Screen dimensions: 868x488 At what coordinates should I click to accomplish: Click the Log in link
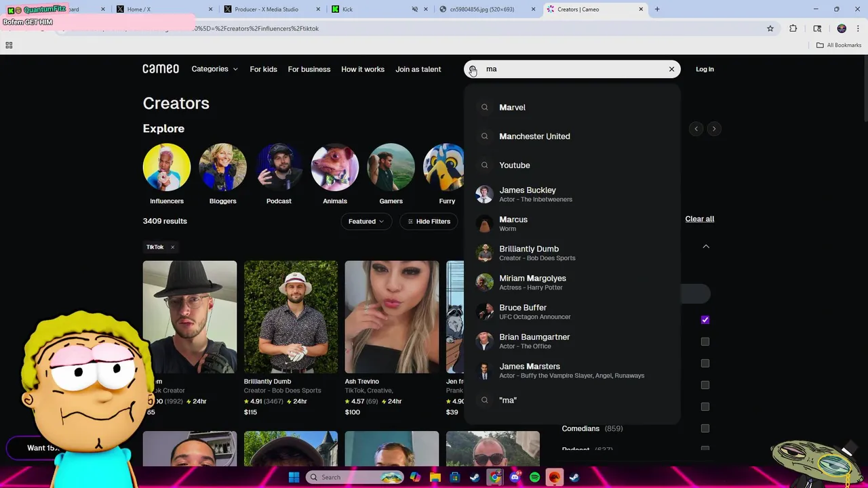[x=705, y=69]
